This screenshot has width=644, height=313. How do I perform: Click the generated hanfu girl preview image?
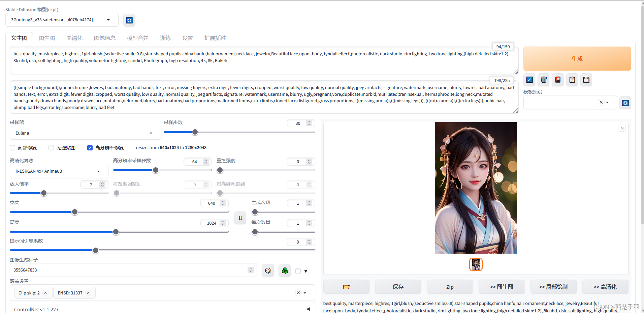pyautogui.click(x=476, y=188)
